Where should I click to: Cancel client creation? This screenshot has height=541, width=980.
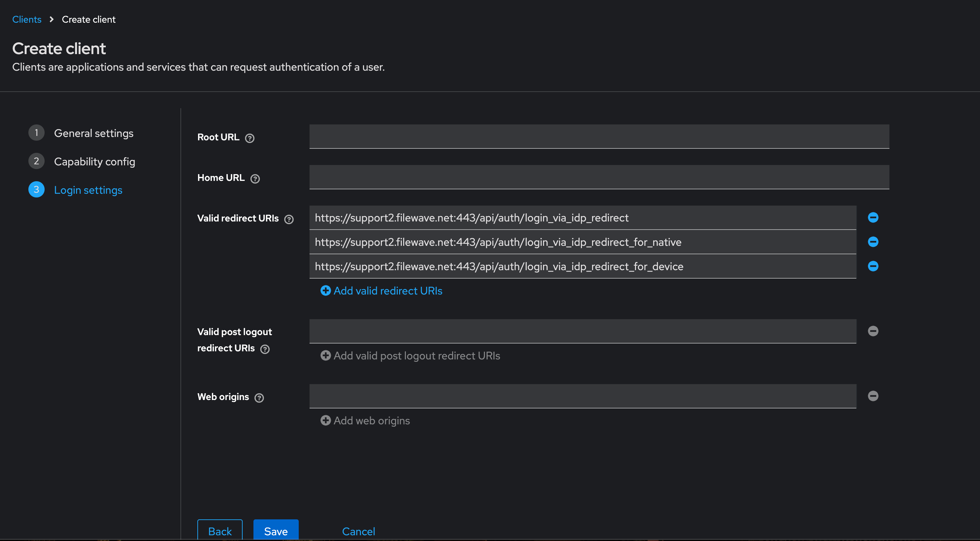pyautogui.click(x=358, y=531)
